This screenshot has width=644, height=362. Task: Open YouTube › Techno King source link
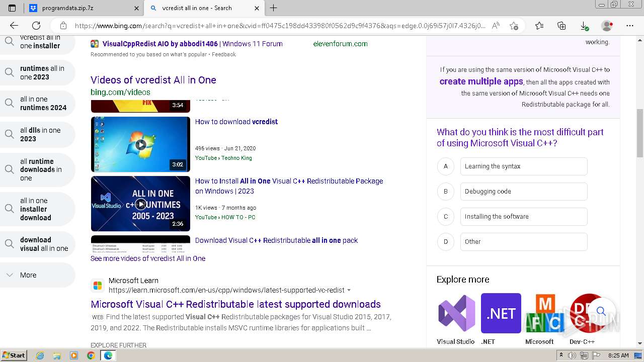tap(223, 158)
